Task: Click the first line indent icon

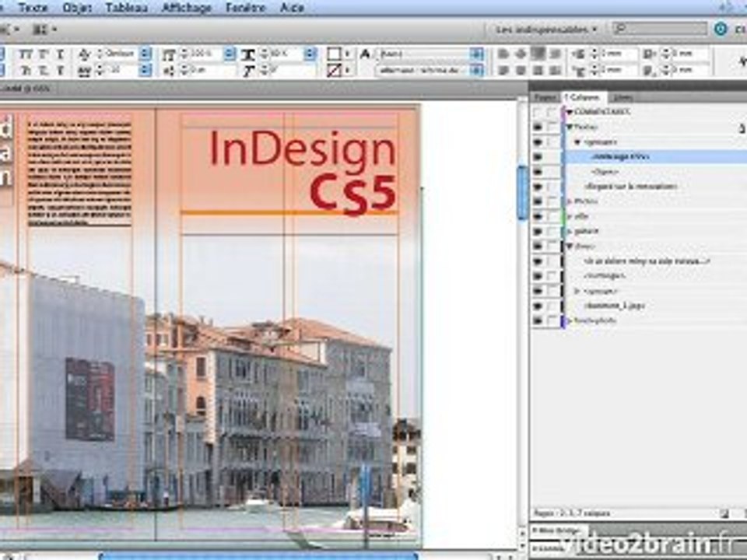Action: 578,71
